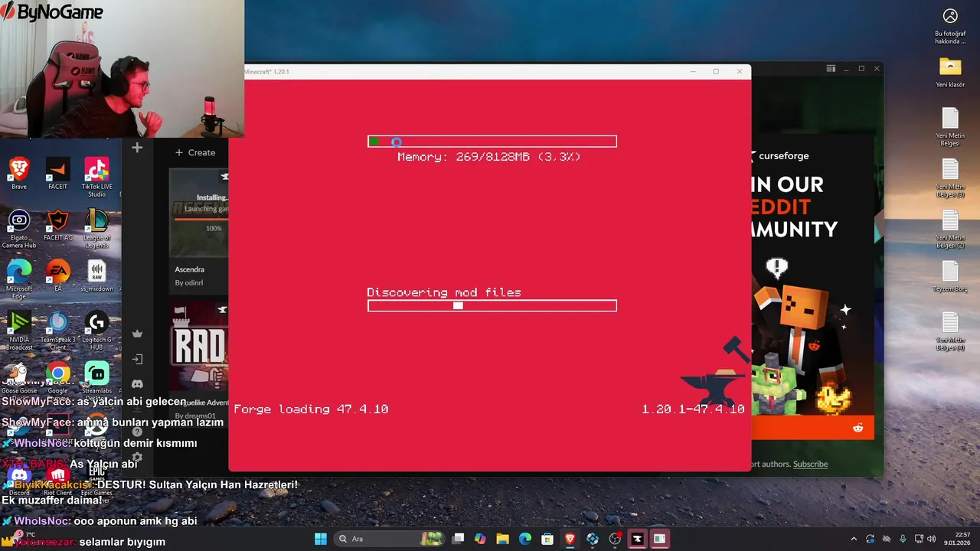Open Copilot from the taskbar
This screenshot has height=551, width=980.
tap(480, 539)
